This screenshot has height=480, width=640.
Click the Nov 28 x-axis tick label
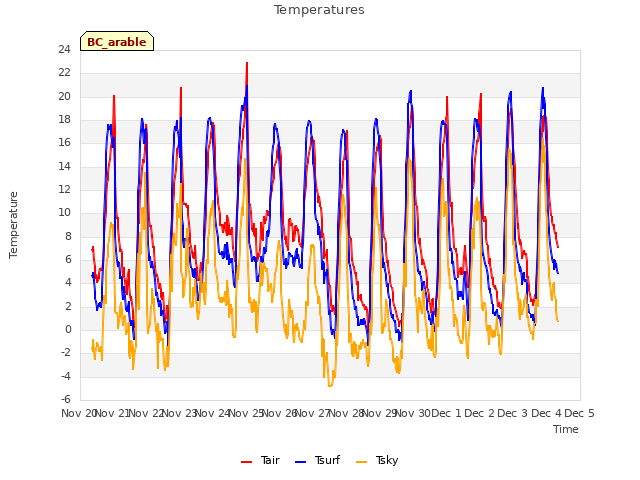click(x=346, y=413)
